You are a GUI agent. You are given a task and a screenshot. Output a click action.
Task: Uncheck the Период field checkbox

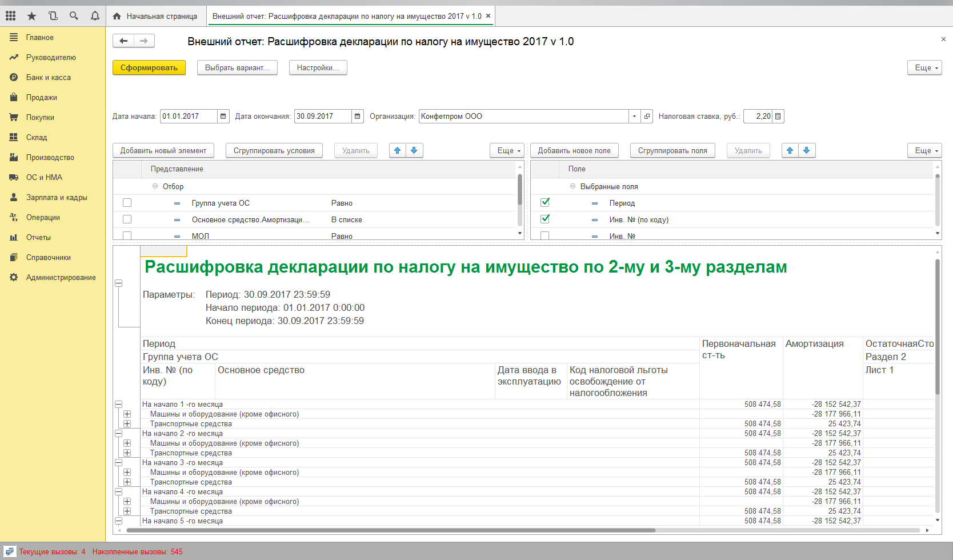[545, 202]
